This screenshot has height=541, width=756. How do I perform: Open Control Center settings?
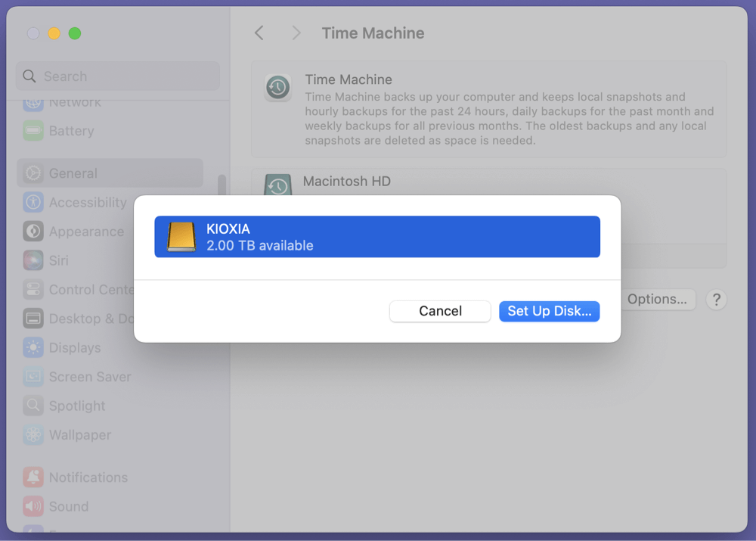[83, 289]
